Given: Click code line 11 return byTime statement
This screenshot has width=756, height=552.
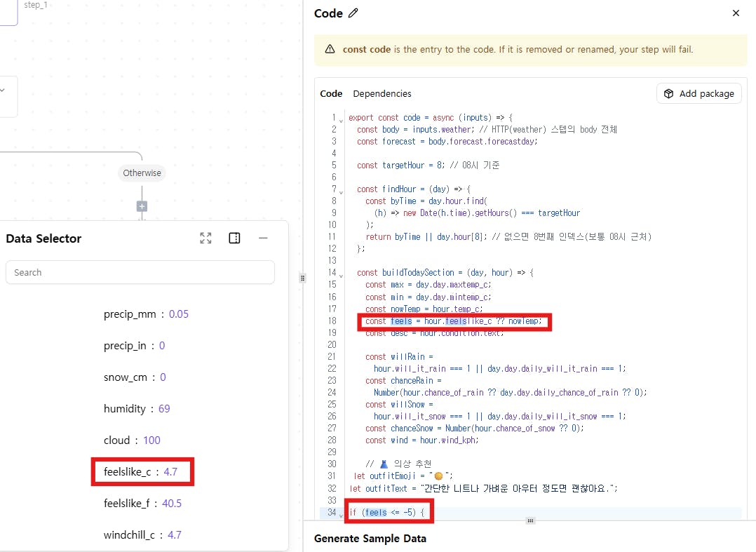Looking at the screenshot, I should (508, 236).
